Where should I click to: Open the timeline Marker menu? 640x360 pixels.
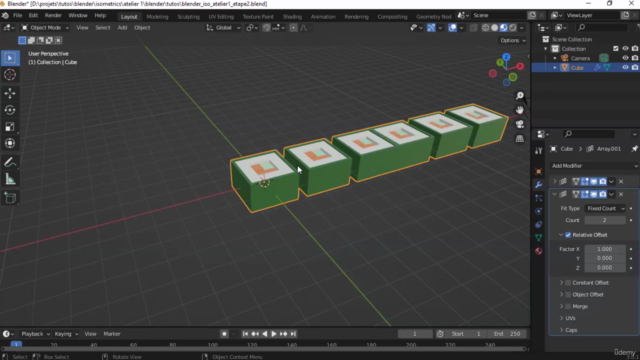coord(112,334)
